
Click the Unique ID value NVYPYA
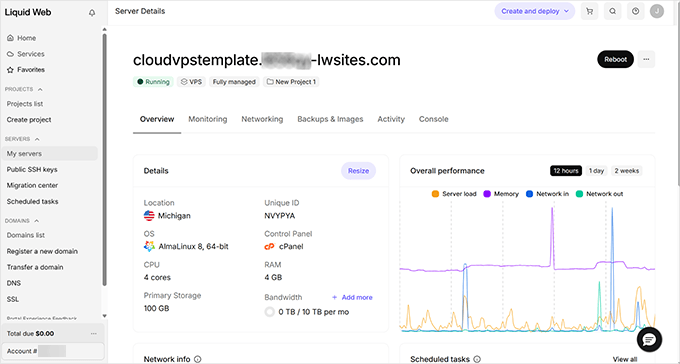[x=280, y=216]
